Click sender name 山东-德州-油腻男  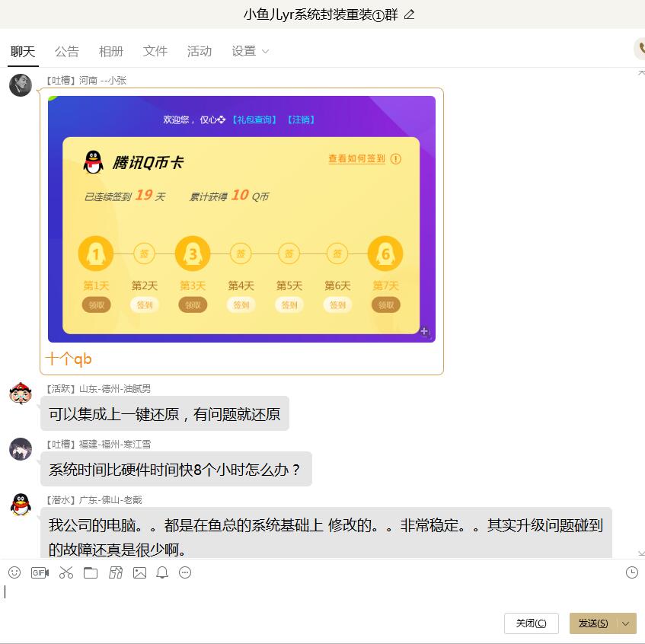pyautogui.click(x=115, y=389)
